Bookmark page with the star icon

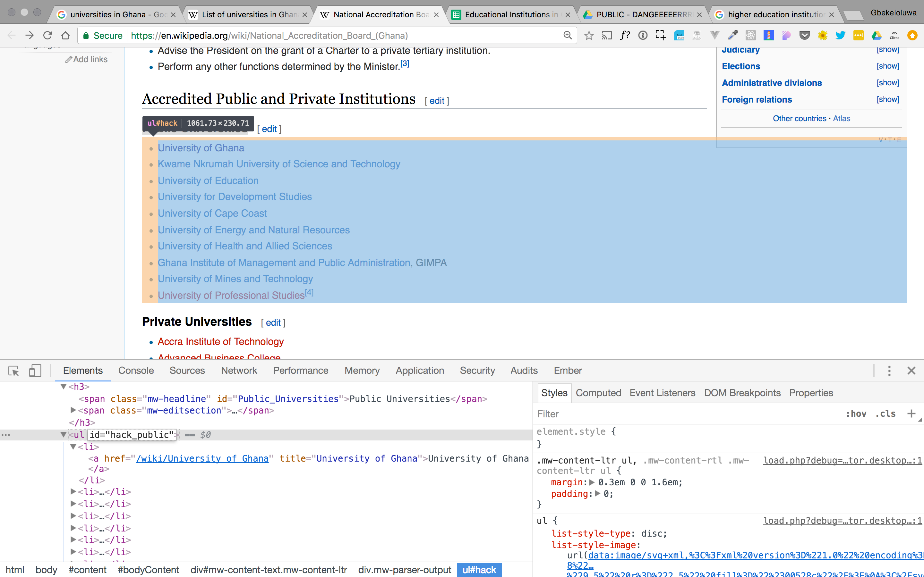589,36
